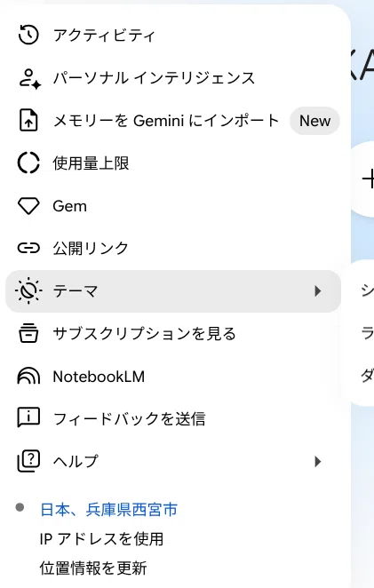Click the 使用量上限 circular usage icon
The height and width of the screenshot is (588, 374).
click(x=28, y=163)
